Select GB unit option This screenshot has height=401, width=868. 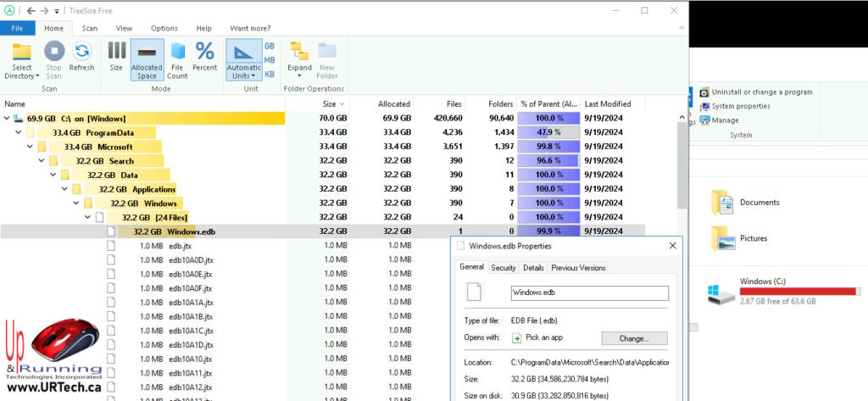tap(270, 47)
